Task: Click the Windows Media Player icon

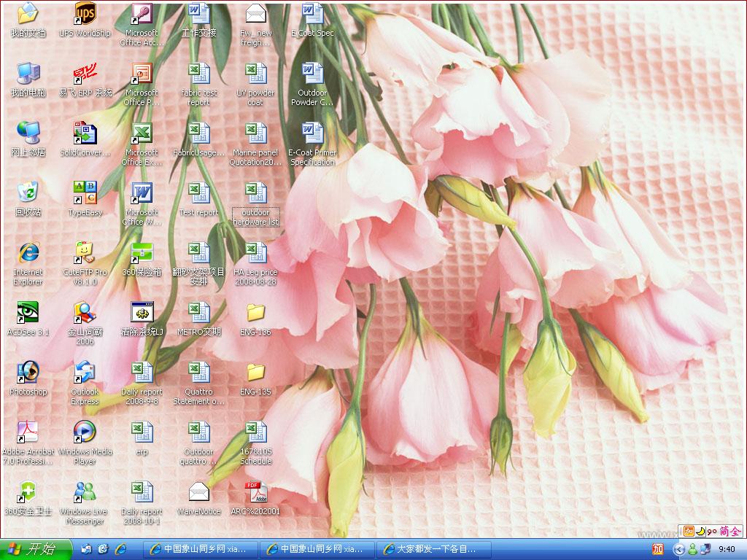Action: tap(85, 443)
